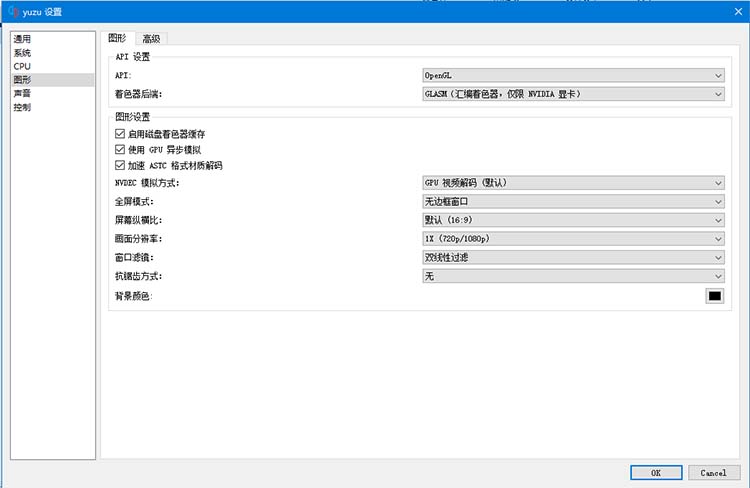Switch to the 高级 tab
This screenshot has height=488, width=750.
pyautogui.click(x=151, y=39)
